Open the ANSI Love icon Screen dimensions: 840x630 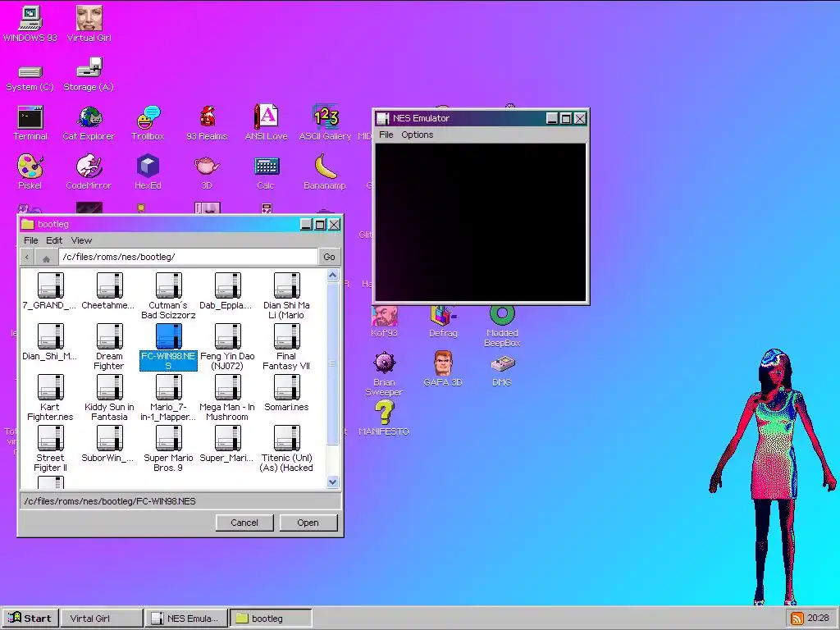(x=266, y=122)
